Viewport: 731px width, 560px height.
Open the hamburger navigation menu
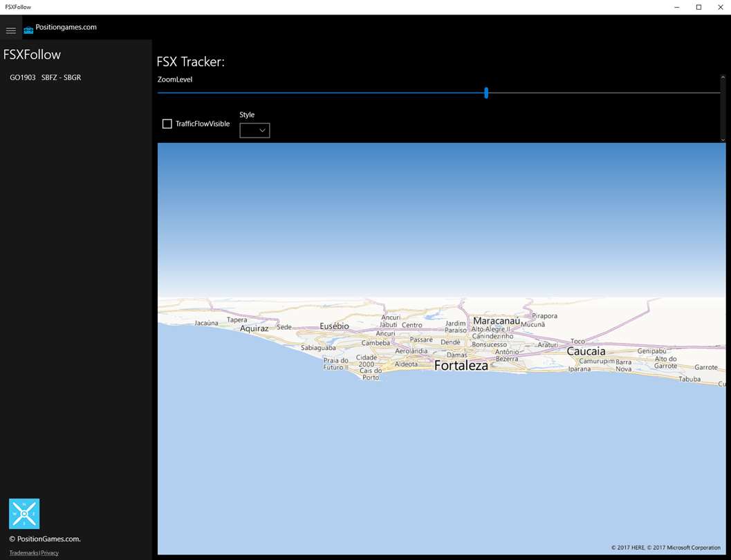coord(11,30)
